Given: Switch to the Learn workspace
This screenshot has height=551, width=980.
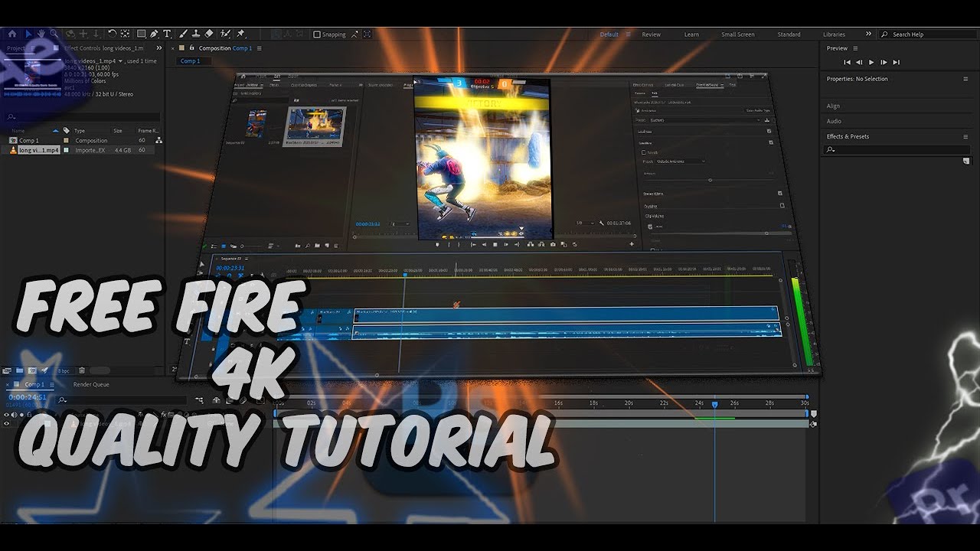Looking at the screenshot, I should 691,34.
